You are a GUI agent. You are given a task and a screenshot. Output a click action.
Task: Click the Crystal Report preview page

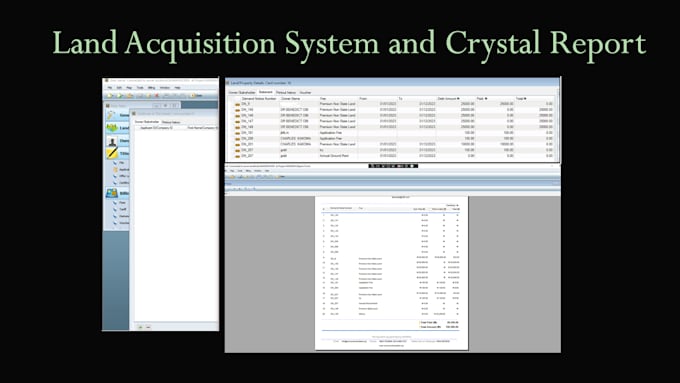tap(392, 273)
